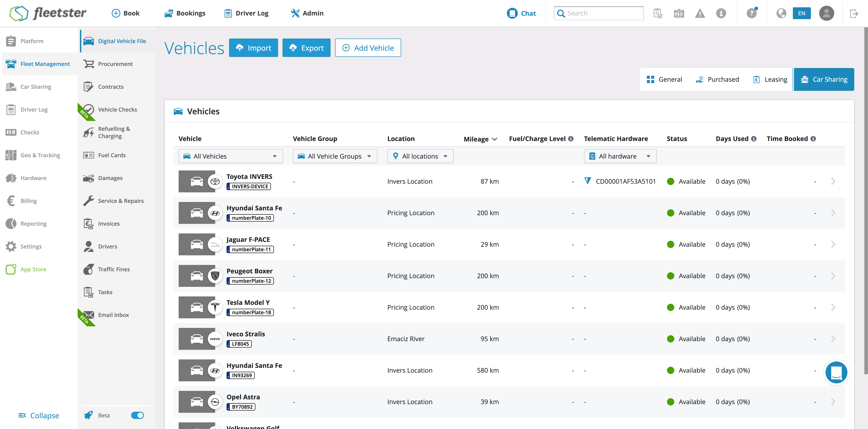The width and height of the screenshot is (868, 429).
Task: Click the Fuel/Charge Level info icon
Action: pyautogui.click(x=571, y=139)
